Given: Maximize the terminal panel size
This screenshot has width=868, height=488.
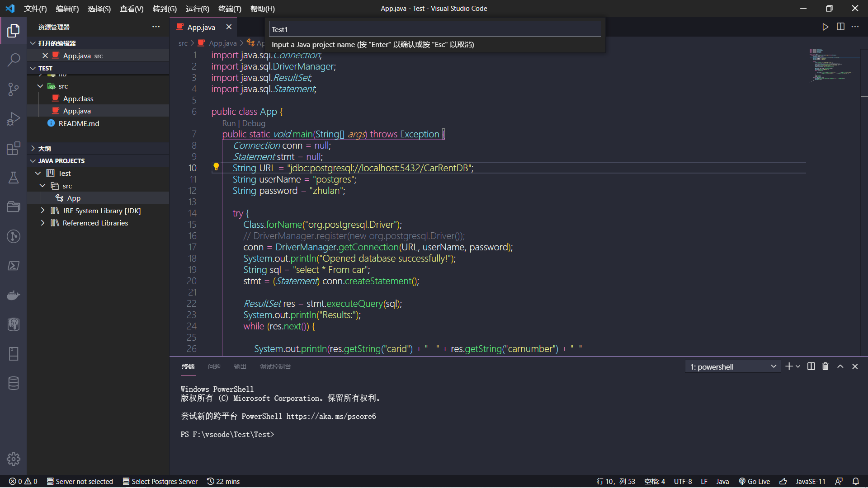Looking at the screenshot, I should point(840,366).
